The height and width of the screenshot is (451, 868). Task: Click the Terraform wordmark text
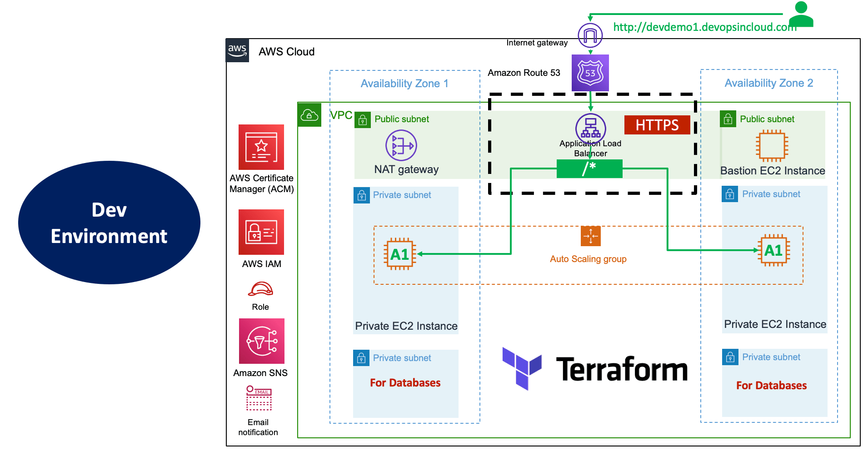click(x=622, y=369)
